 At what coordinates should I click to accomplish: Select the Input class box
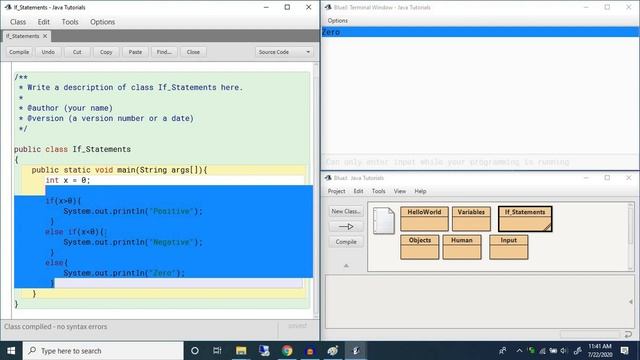tap(509, 247)
